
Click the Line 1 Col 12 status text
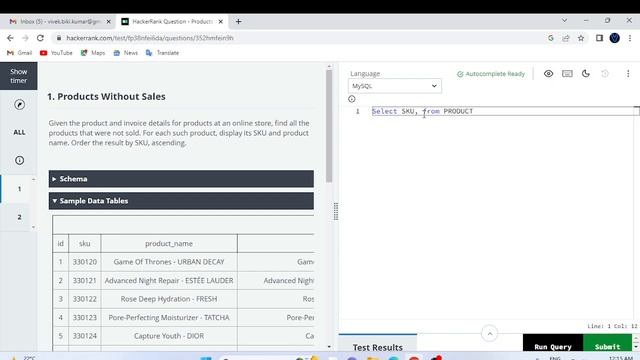(612, 326)
